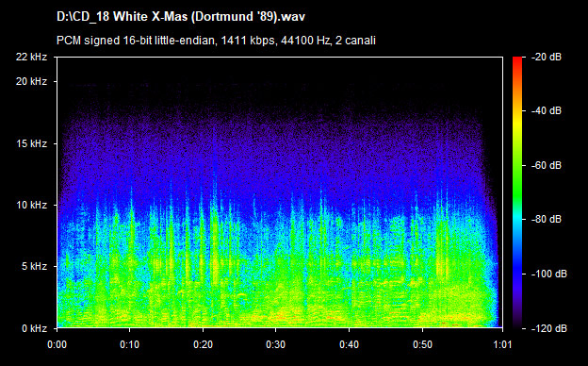The width and height of the screenshot is (588, 366).
Task: Click the 0:30 time axis label
Action: click(x=275, y=344)
